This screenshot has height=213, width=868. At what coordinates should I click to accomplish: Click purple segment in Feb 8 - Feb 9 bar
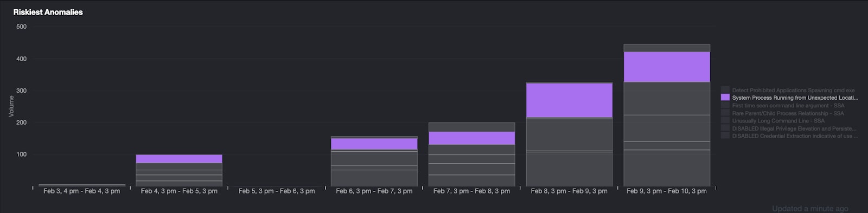[569, 100]
